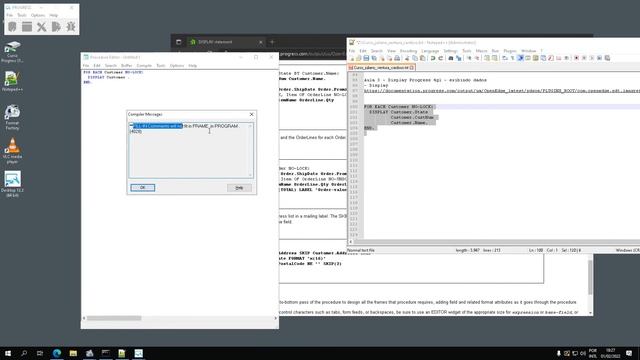Image resolution: width=640 pixels, height=360 pixels.
Task: Click document icon in PROGRESS toolbar
Action: (x=56, y=27)
